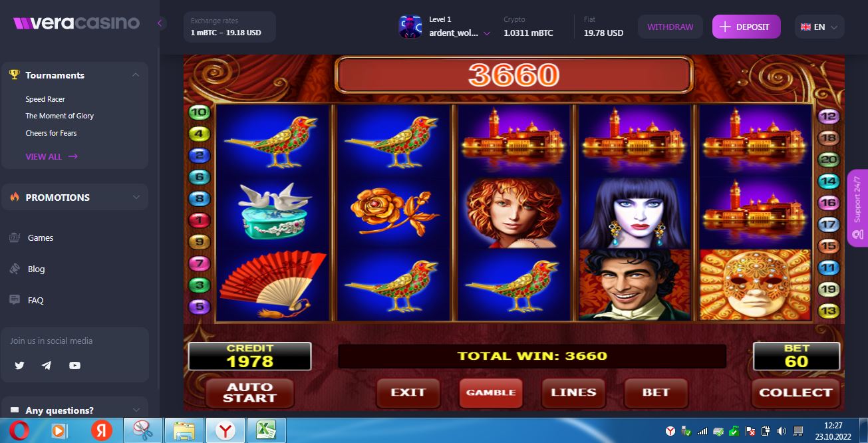The image size is (868, 443).
Task: Collapse the sidebar with arrow icon
Action: coord(160,23)
